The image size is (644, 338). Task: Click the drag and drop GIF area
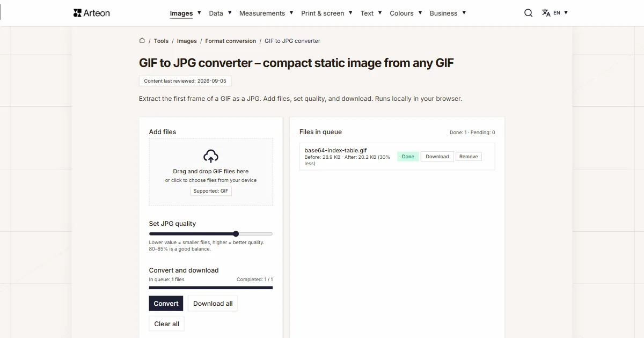point(211,172)
